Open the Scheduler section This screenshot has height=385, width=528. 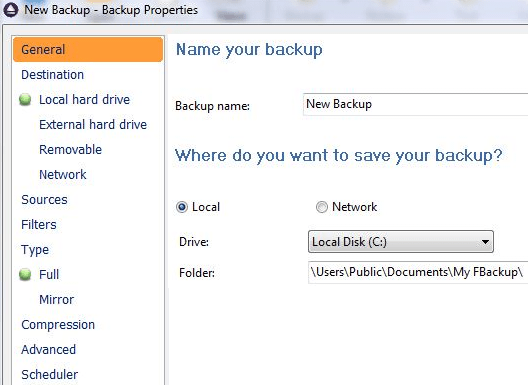click(50, 374)
